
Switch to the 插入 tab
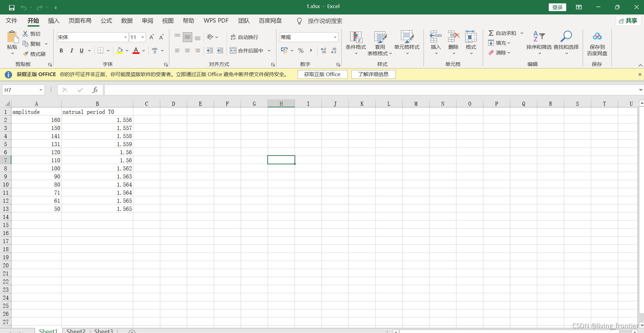[54, 21]
